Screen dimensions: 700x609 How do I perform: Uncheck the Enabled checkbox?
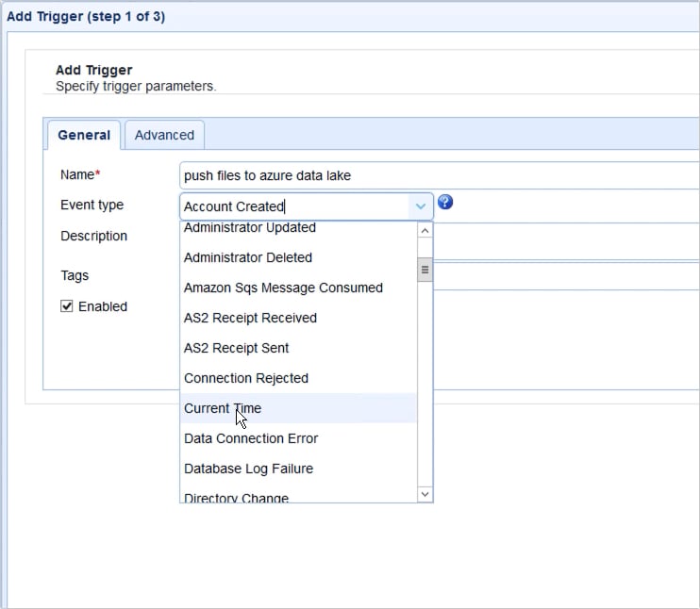coord(67,306)
